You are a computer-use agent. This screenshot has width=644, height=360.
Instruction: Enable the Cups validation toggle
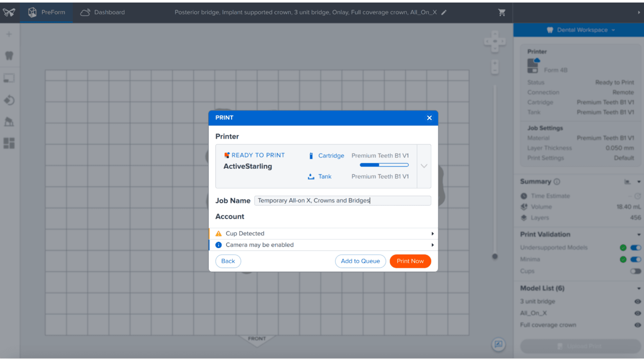click(x=635, y=271)
